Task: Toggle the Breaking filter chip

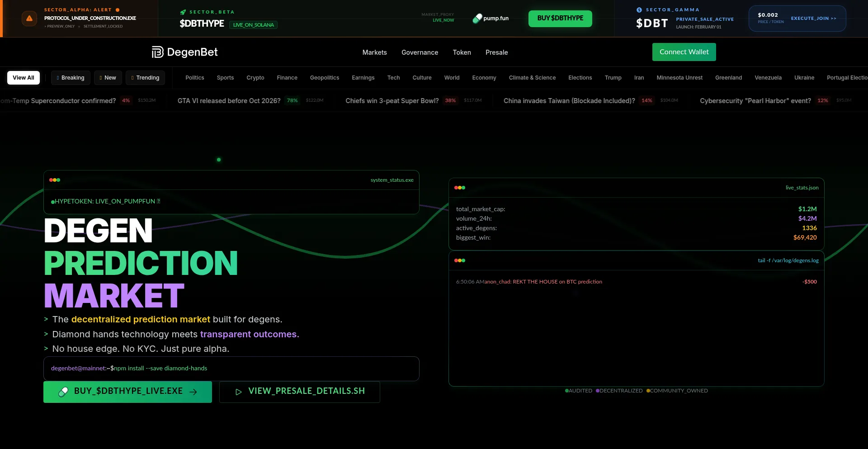Action: click(71, 78)
